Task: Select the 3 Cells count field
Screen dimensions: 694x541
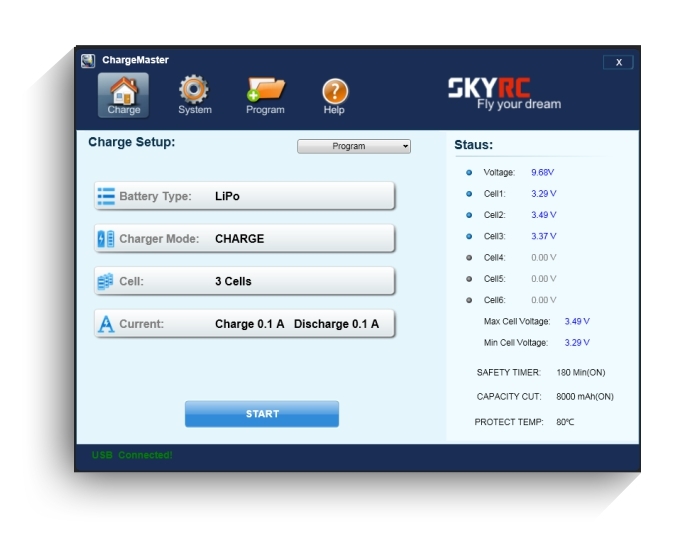Action: [233, 282]
